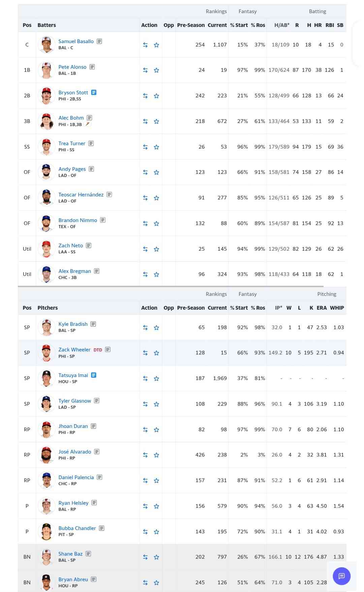This screenshot has height=592, width=364.
Task: Open note icon beside Teoscar Hernández
Action: click(x=109, y=194)
